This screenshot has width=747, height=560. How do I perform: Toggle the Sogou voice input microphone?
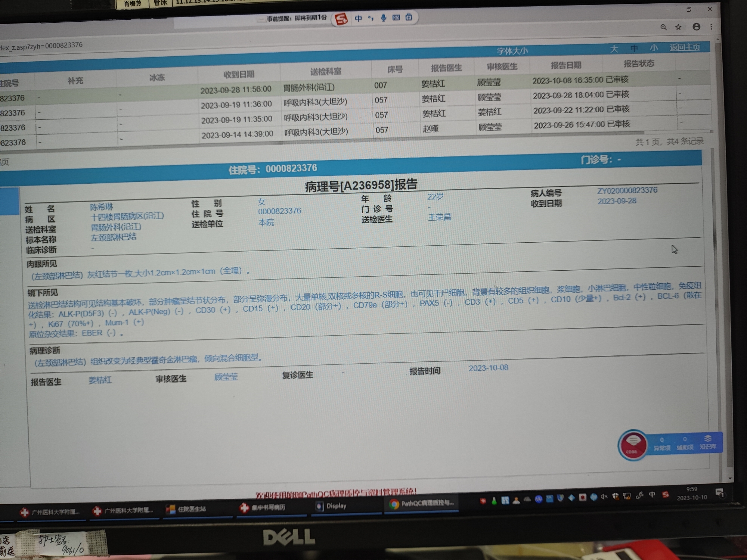pyautogui.click(x=384, y=18)
